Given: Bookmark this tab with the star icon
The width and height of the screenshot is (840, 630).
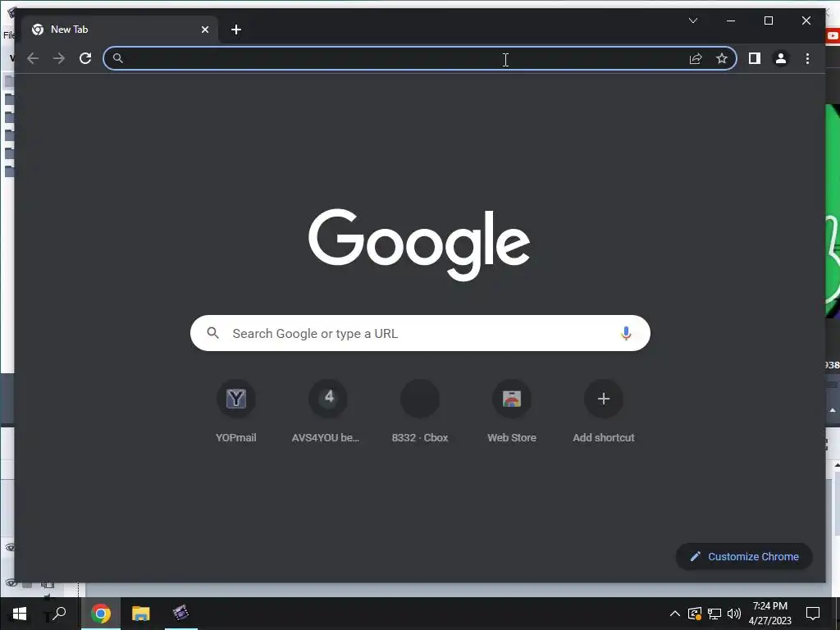Looking at the screenshot, I should (x=722, y=58).
